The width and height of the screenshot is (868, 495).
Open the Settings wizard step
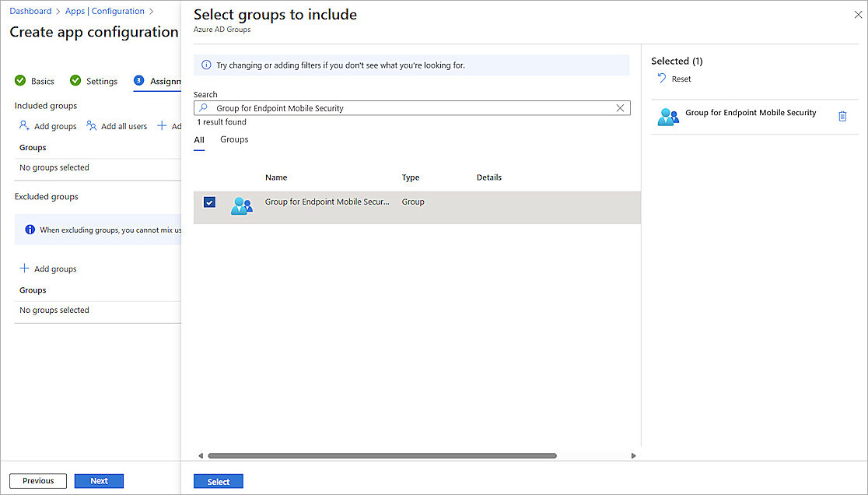[x=93, y=81]
